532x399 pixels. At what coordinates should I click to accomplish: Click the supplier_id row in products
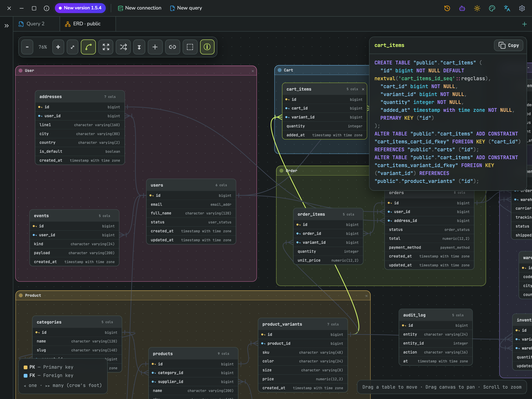coord(193,382)
